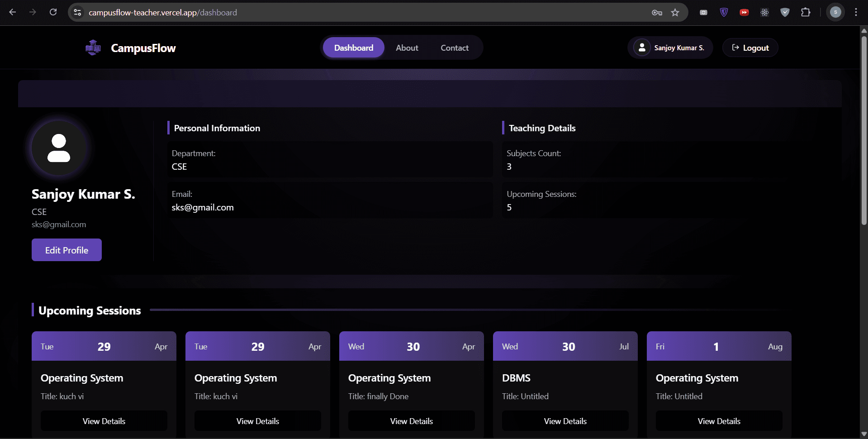The image size is (868, 439).
Task: Click the browser address bar
Action: [317, 12]
